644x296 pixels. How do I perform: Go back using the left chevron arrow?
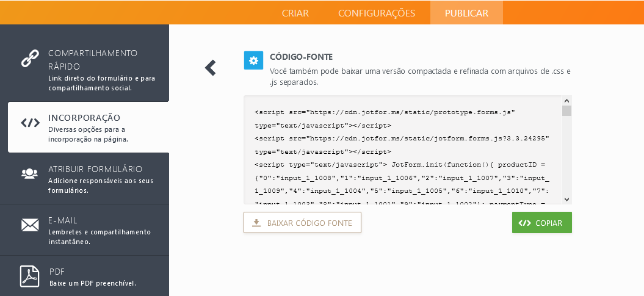211,68
